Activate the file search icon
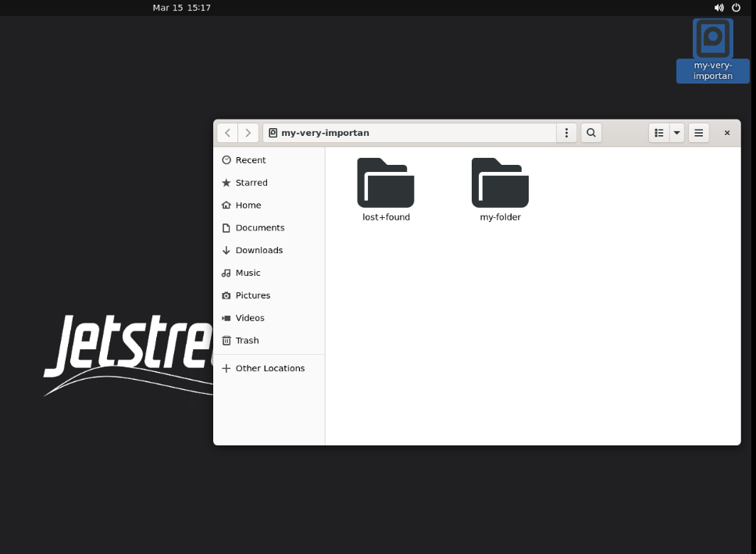 (x=590, y=133)
